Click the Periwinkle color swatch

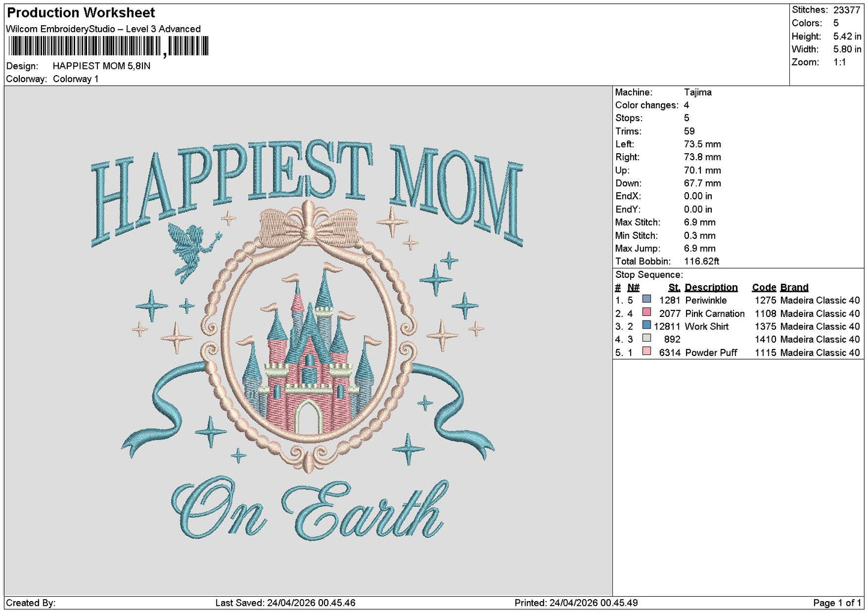(x=646, y=299)
